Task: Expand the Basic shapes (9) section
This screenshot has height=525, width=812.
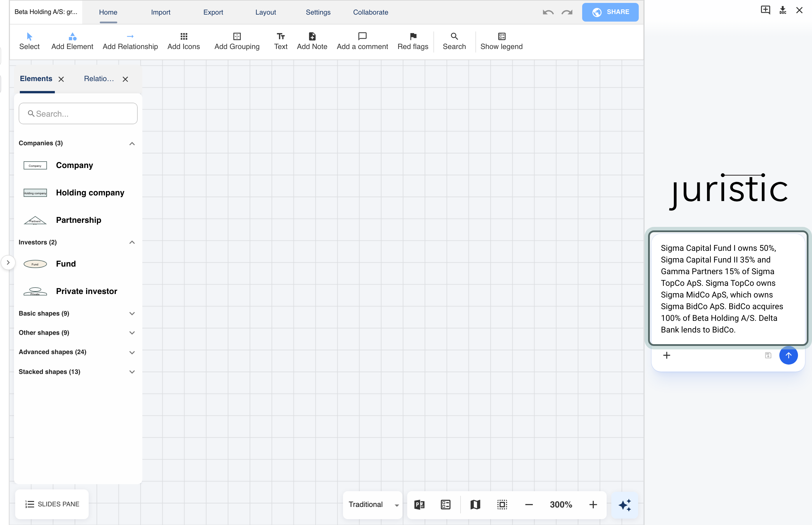Action: [x=132, y=314]
